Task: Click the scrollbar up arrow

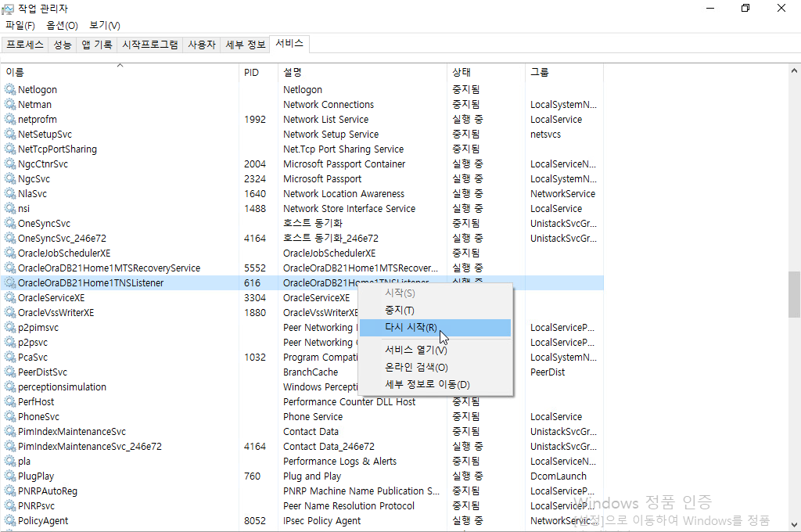Action: coord(794,71)
